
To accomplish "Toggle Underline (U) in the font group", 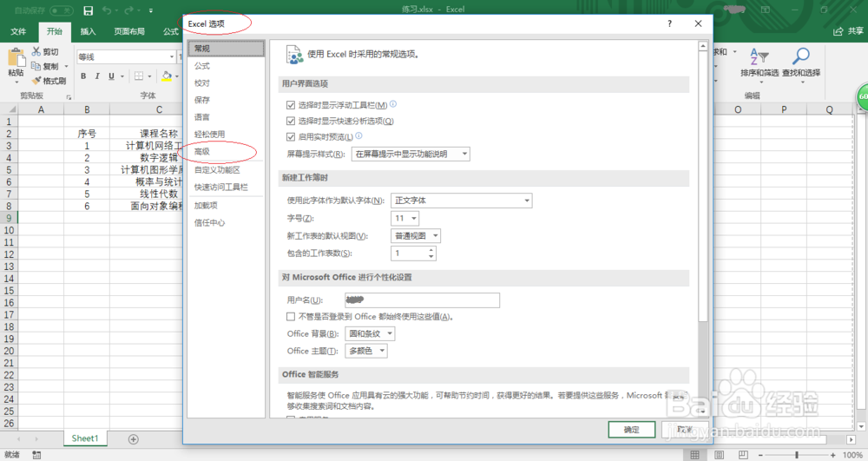I will tap(111, 76).
